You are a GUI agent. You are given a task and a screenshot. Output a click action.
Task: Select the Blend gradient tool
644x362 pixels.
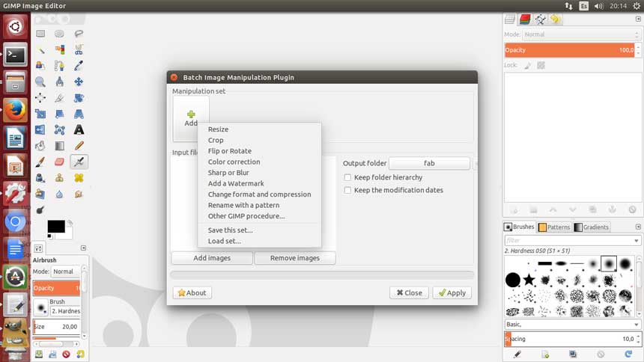pos(60,146)
